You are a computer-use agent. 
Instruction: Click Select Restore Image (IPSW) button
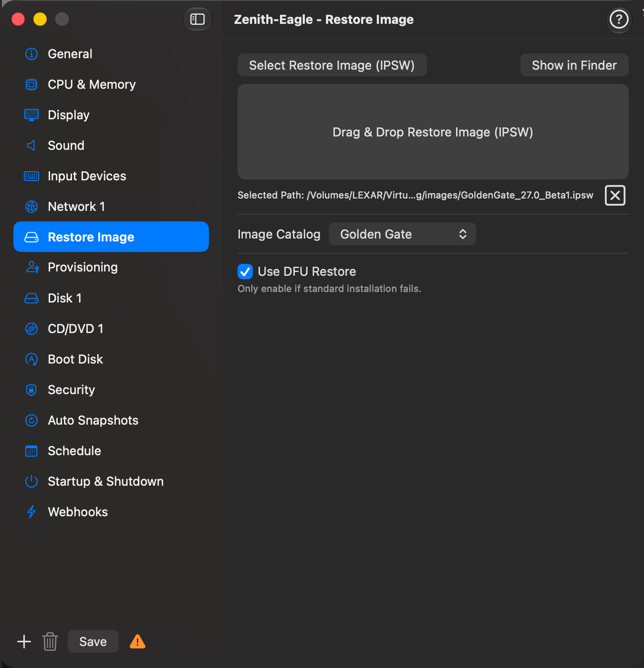(x=332, y=65)
